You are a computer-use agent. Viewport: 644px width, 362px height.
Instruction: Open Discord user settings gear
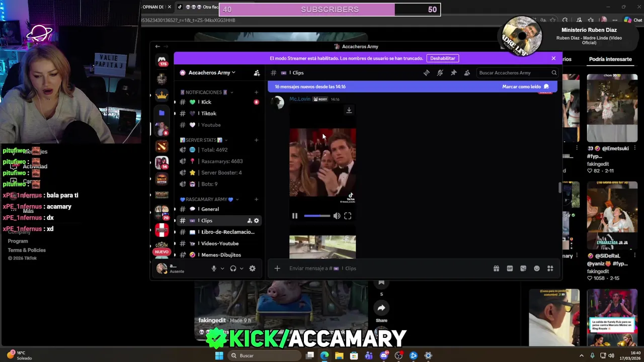pyautogui.click(x=253, y=268)
